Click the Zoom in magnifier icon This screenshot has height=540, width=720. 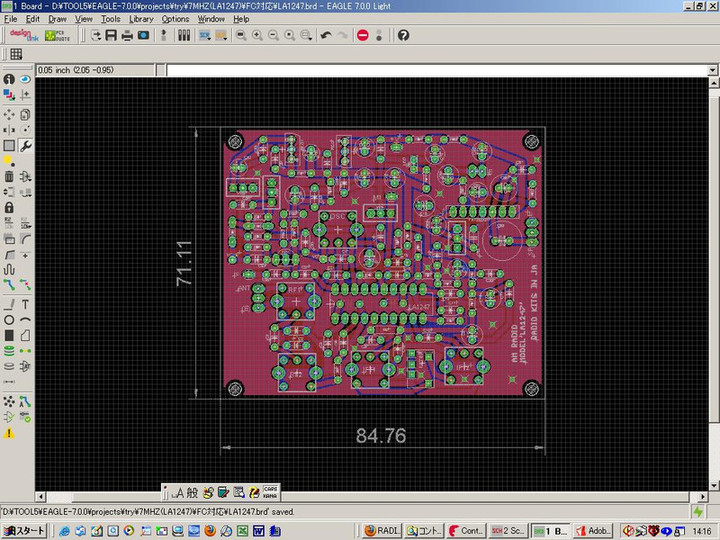257,35
